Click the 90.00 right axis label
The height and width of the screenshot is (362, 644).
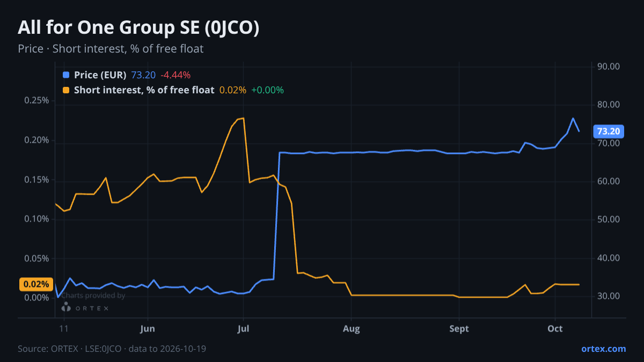pyautogui.click(x=609, y=67)
